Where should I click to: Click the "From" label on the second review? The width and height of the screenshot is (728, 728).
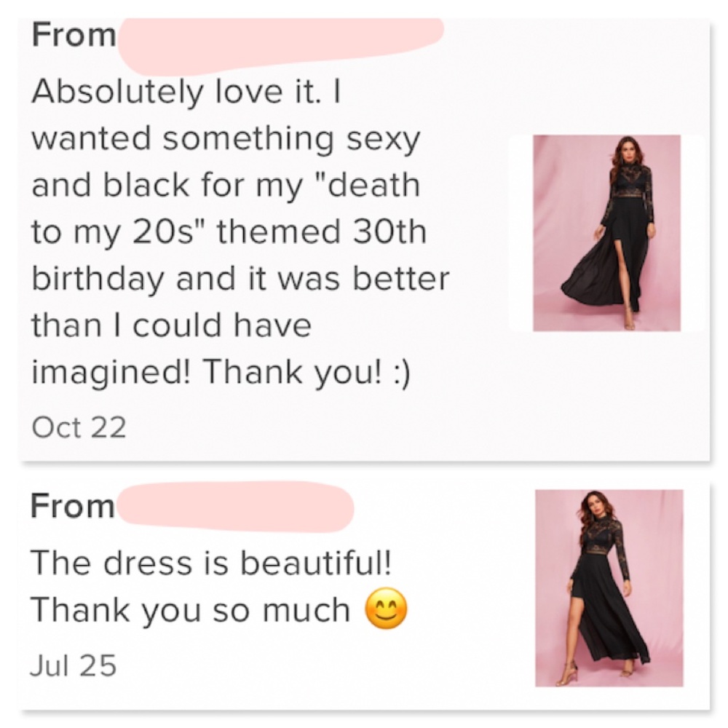pyautogui.click(x=72, y=506)
